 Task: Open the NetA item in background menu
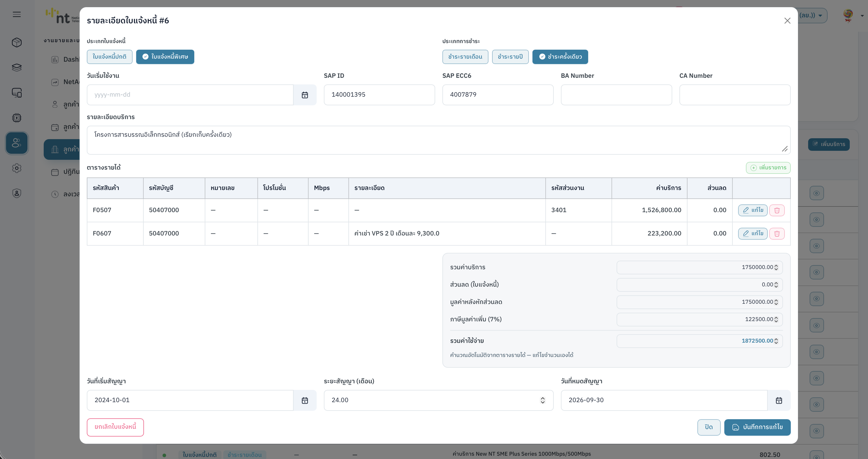tap(65, 82)
